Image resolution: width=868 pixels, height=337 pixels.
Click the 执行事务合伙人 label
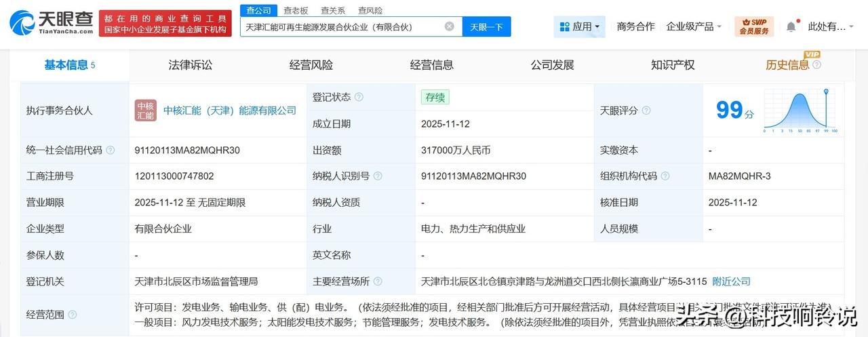point(59,111)
